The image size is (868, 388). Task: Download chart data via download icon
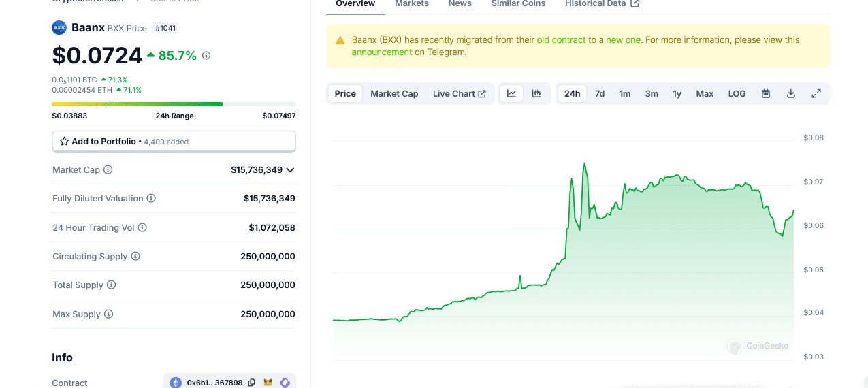click(x=791, y=93)
